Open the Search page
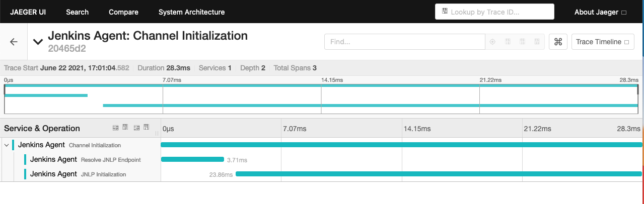The height and width of the screenshot is (204, 644). 77,12
